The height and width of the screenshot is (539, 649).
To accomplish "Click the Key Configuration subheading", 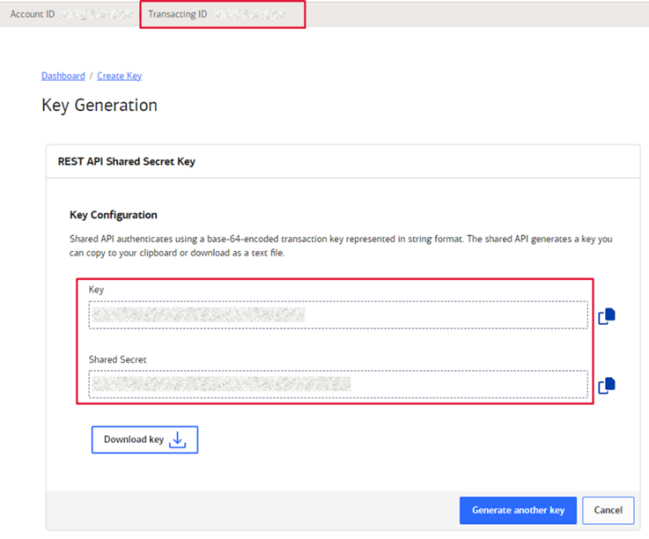I will click(113, 214).
